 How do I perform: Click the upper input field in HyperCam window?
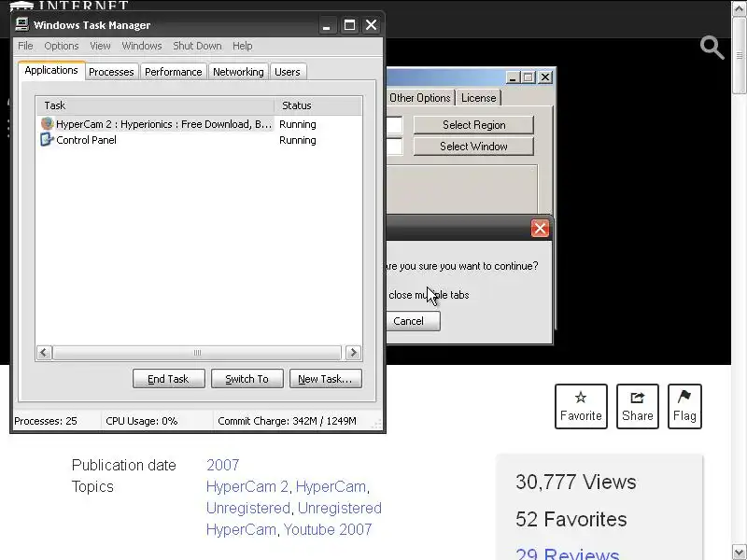394,125
